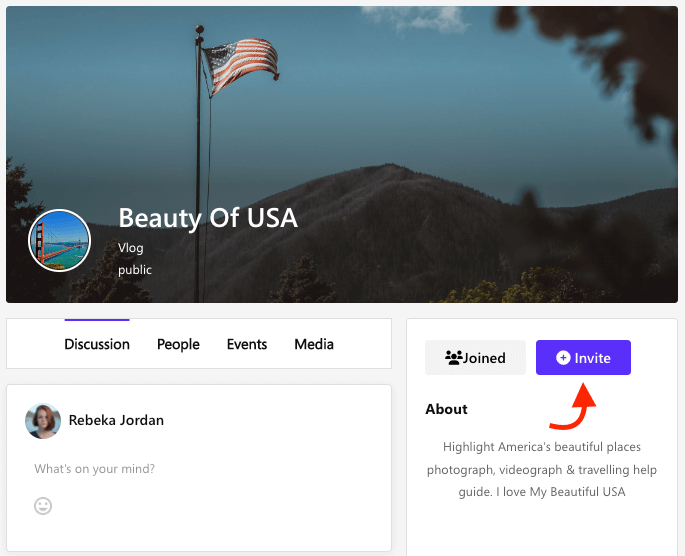Click the American flag in cover photo
The width and height of the screenshot is (685, 556).
point(239,64)
